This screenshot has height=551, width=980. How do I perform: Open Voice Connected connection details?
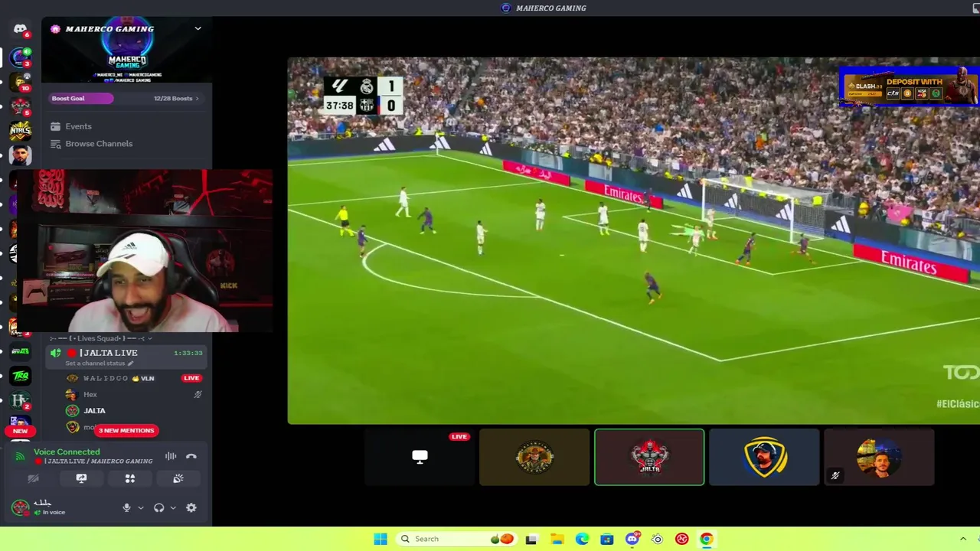[67, 452]
